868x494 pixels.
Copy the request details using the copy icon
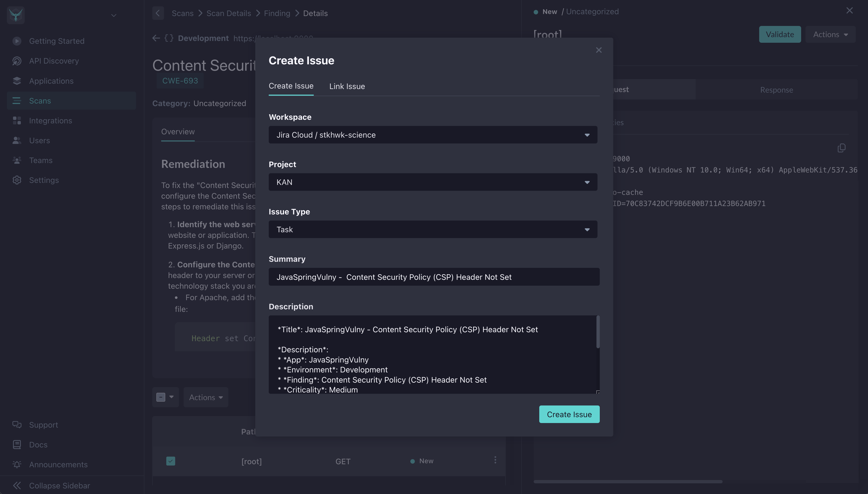[841, 148]
